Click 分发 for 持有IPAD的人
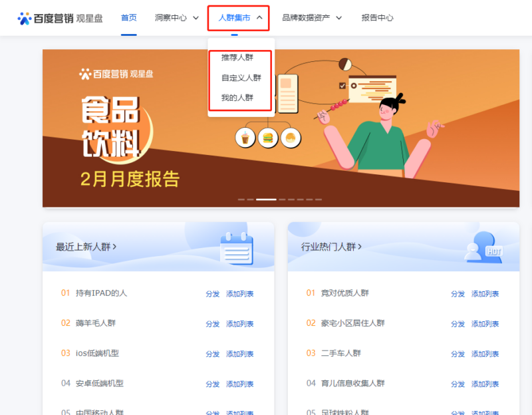 coord(212,294)
